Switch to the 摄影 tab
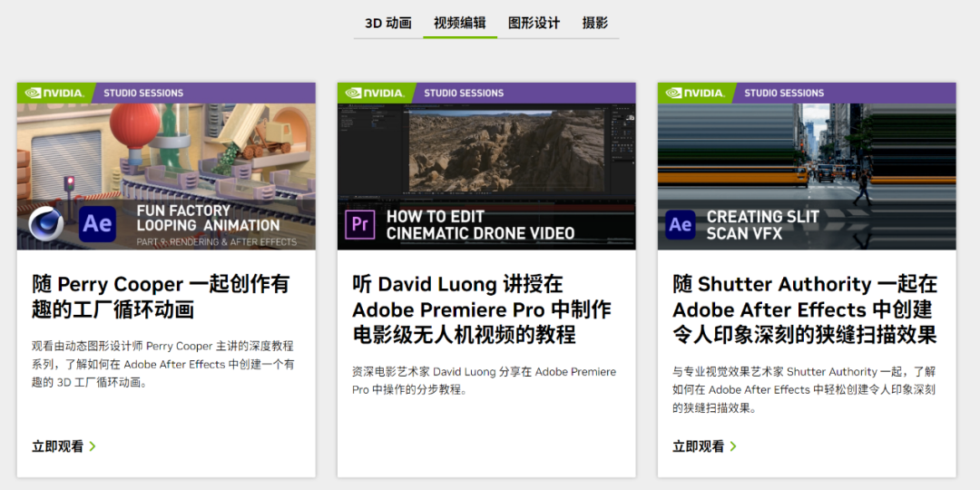This screenshot has height=490, width=980. (x=595, y=23)
